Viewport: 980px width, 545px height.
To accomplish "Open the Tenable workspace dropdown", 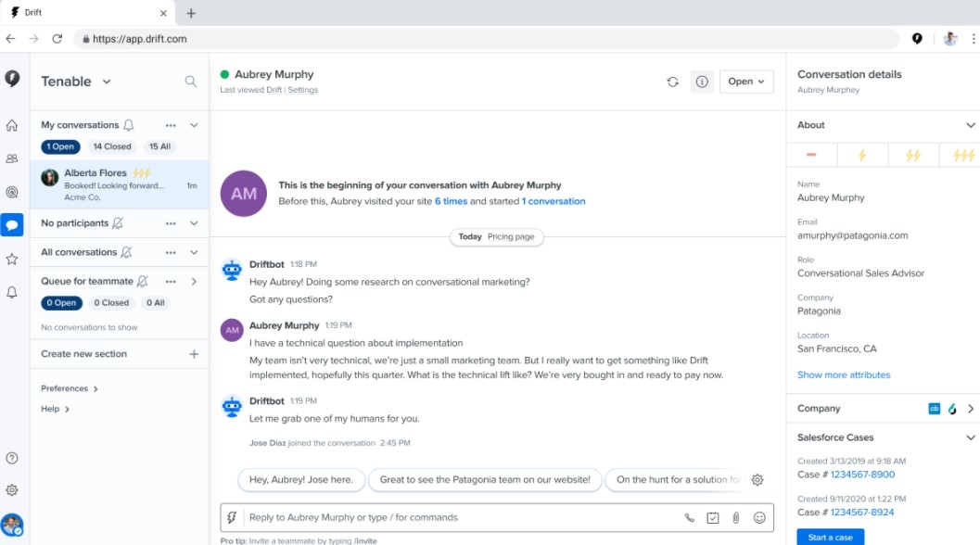I will point(76,82).
